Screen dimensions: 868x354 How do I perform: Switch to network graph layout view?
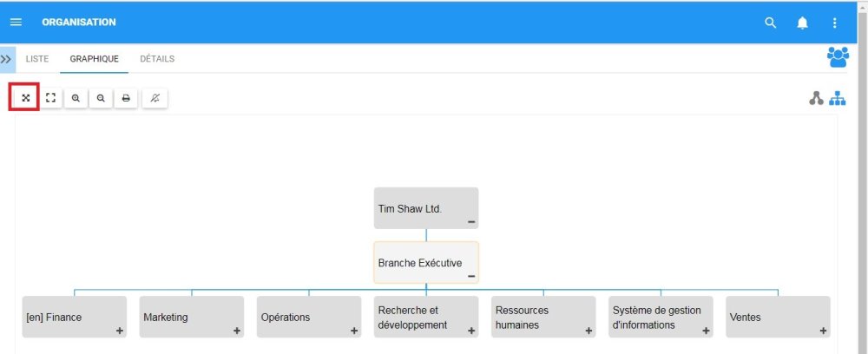(816, 99)
